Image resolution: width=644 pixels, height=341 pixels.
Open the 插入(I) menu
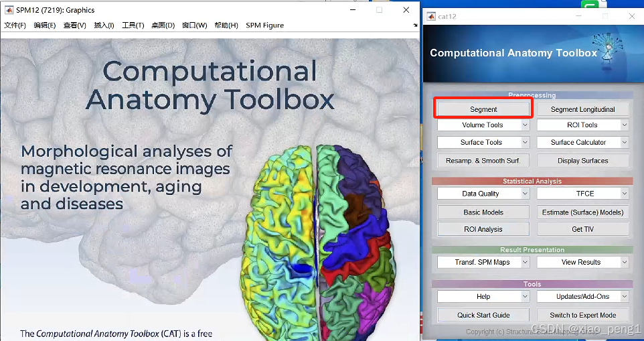pos(104,25)
